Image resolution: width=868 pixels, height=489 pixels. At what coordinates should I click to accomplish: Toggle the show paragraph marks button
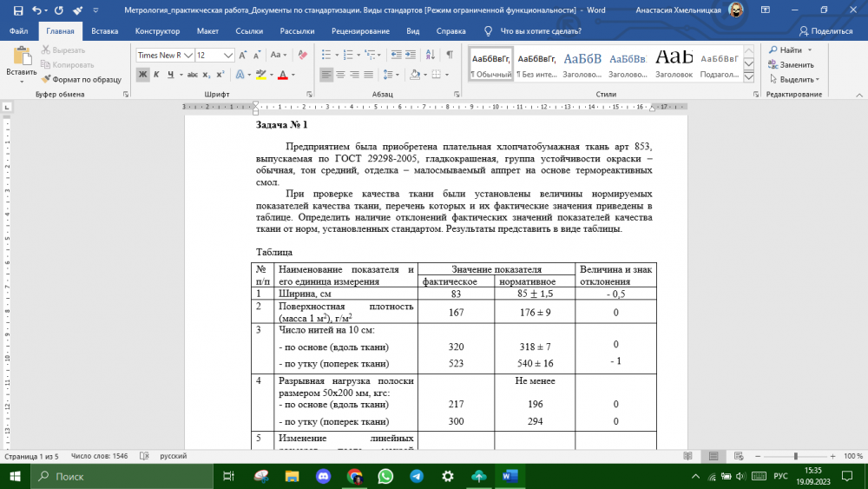449,55
